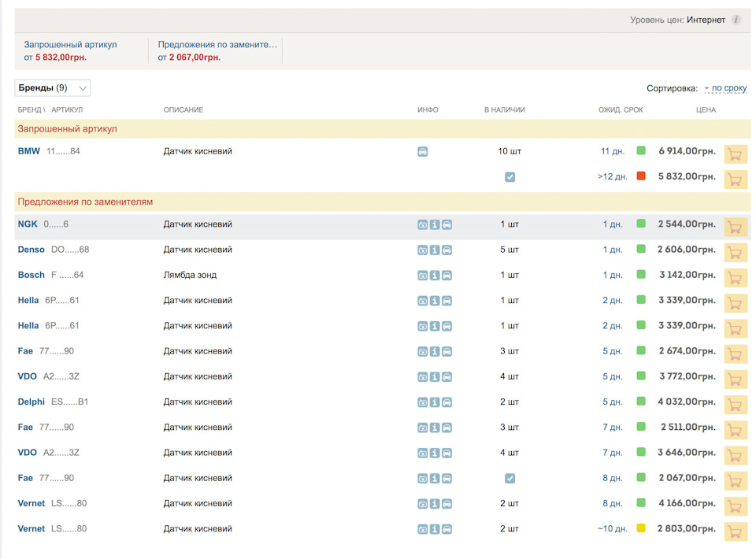This screenshot has height=559, width=756.
Task: Add VDO 3 646,00грн. offer to cart
Action: pyautogui.click(x=736, y=455)
